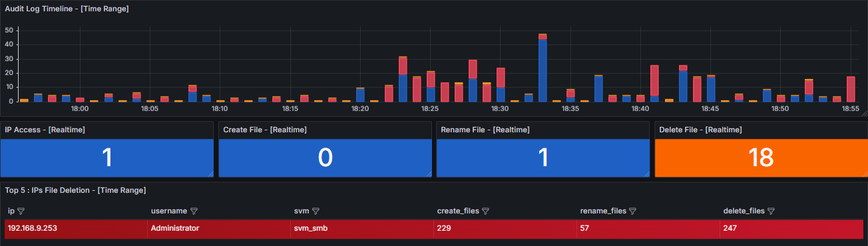Viewport: 868px width, 246px height.
Task: Sort by the rename_files column header
Action: [603, 211]
